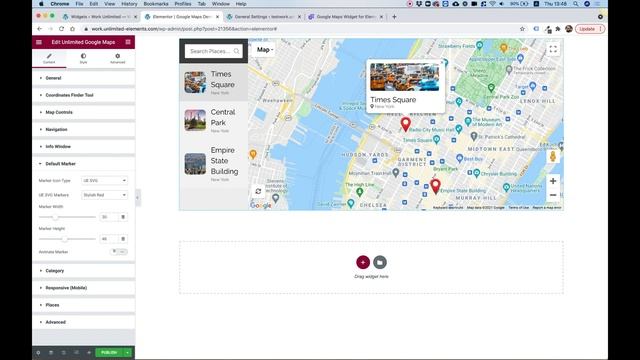
Task: Click the Preview Changes eye icon
Action: (89, 353)
